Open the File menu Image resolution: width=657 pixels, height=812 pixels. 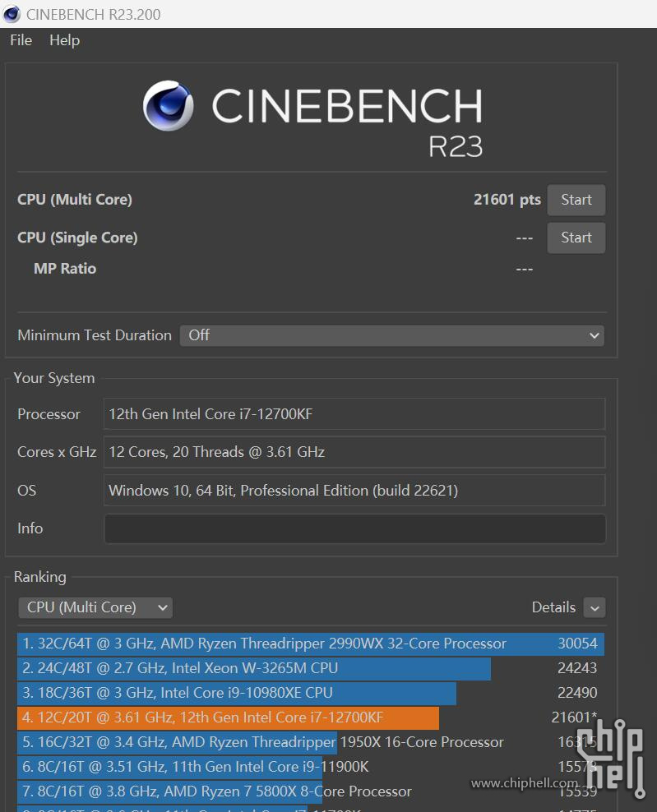(21, 40)
